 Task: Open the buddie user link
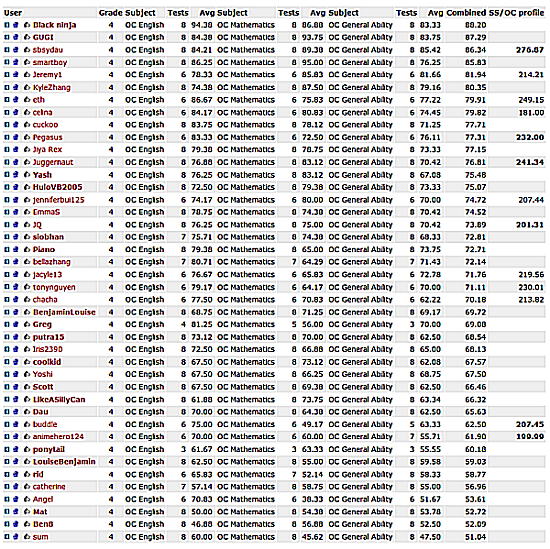(45, 424)
